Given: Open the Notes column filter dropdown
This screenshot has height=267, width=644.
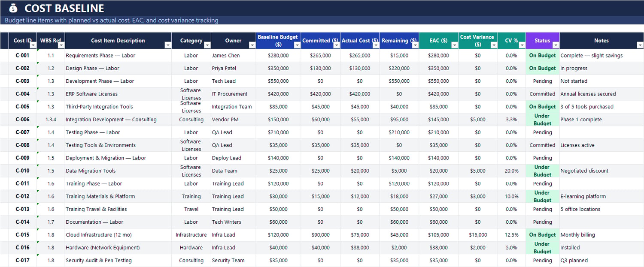Looking at the screenshot, I should (x=640, y=45).
